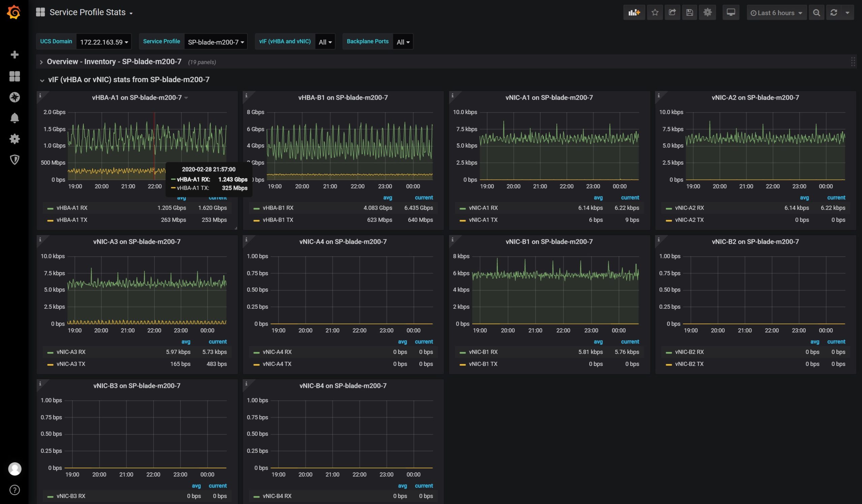Click the share dashboard icon

pyautogui.click(x=672, y=12)
